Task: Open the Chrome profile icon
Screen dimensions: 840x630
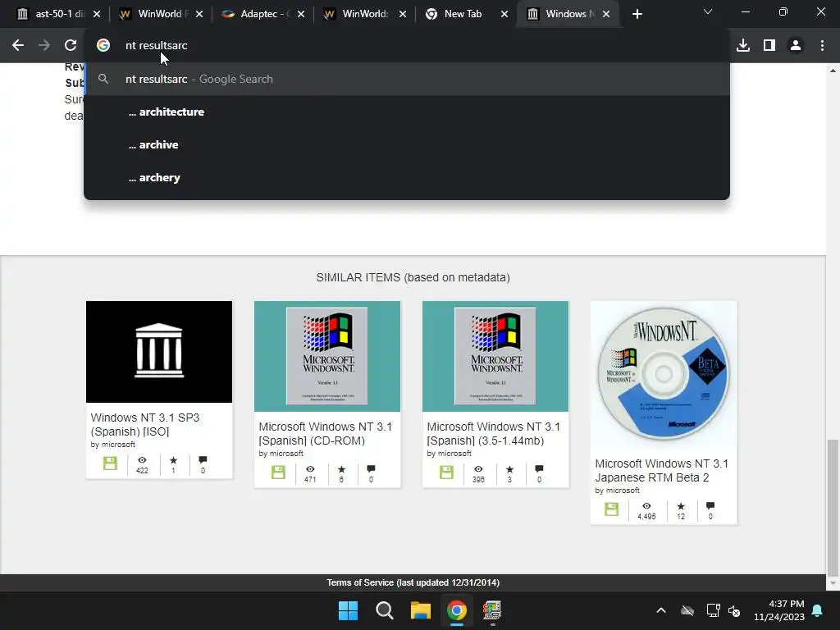Action: [x=796, y=46]
